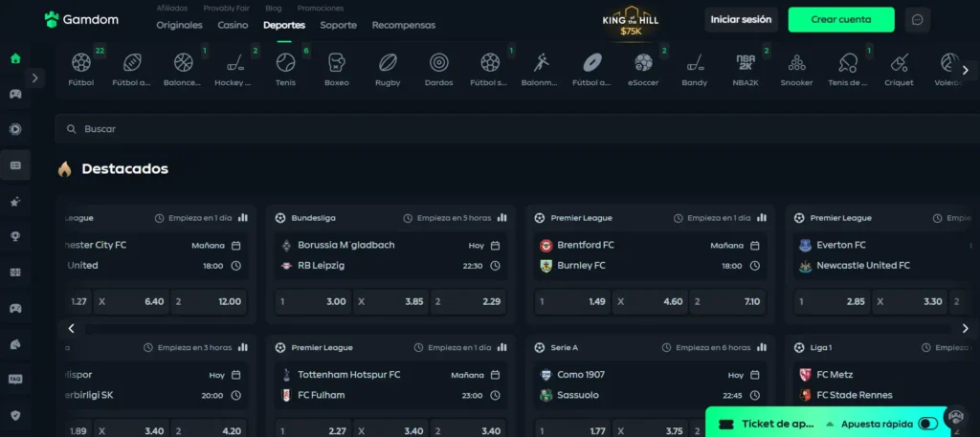Image resolution: width=980 pixels, height=437 pixels.
Task: Open the Afiliados link
Action: (x=172, y=8)
